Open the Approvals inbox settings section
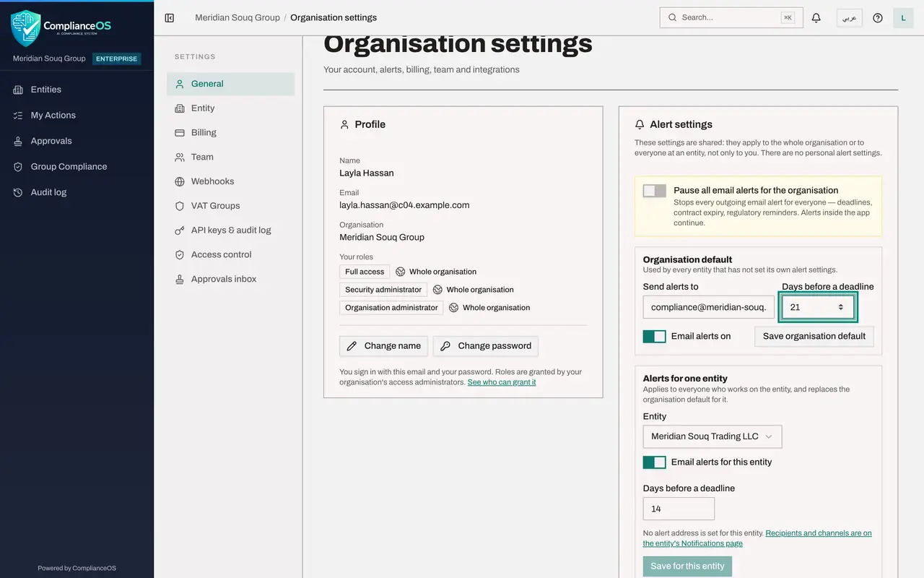Viewport: 924px width, 578px height. click(x=231, y=279)
